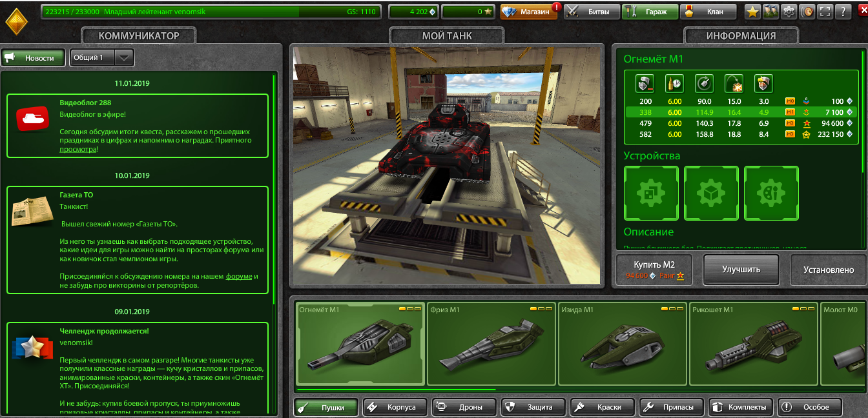Viewport: 868px width, 418px height.
Task: Follow the форуме link in Газета ТО
Action: coord(239,276)
